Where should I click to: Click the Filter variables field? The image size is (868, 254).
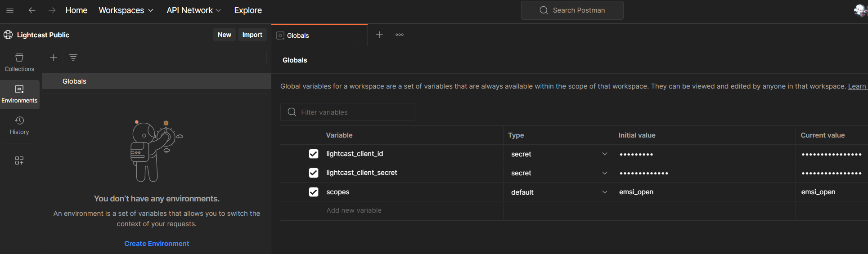click(x=348, y=112)
